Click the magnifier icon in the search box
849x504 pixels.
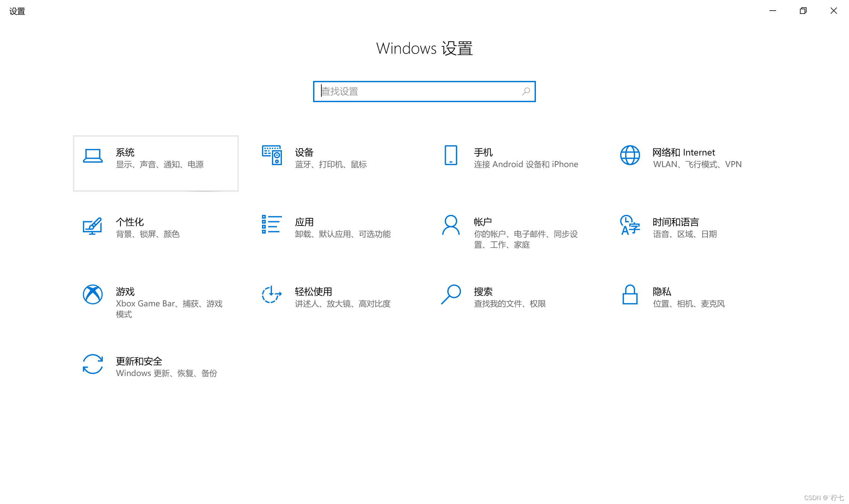[526, 92]
